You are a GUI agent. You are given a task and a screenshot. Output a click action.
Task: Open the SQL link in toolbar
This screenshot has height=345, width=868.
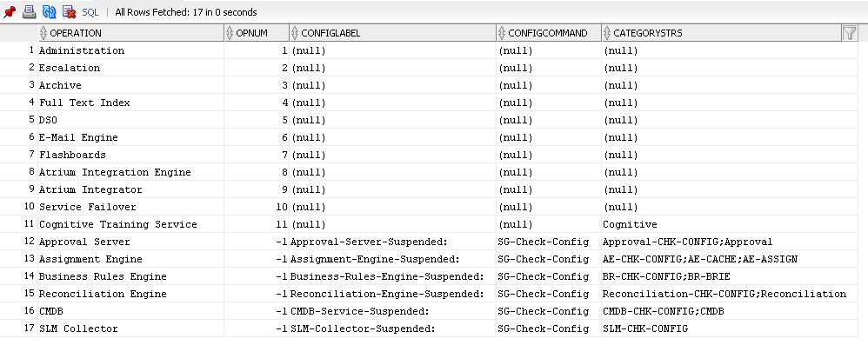point(90,12)
